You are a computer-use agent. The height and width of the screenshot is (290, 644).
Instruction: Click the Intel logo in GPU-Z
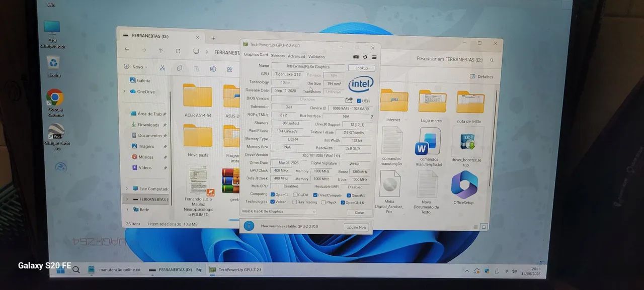pyautogui.click(x=361, y=84)
